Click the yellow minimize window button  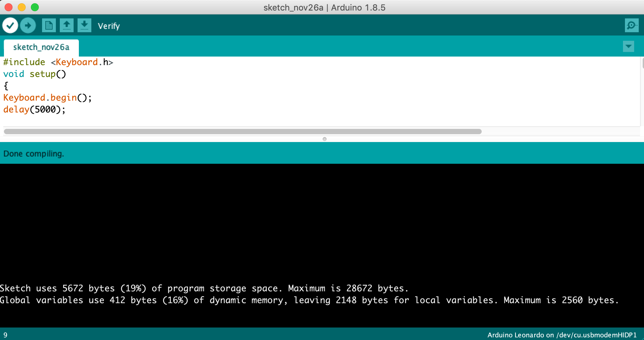point(22,7)
